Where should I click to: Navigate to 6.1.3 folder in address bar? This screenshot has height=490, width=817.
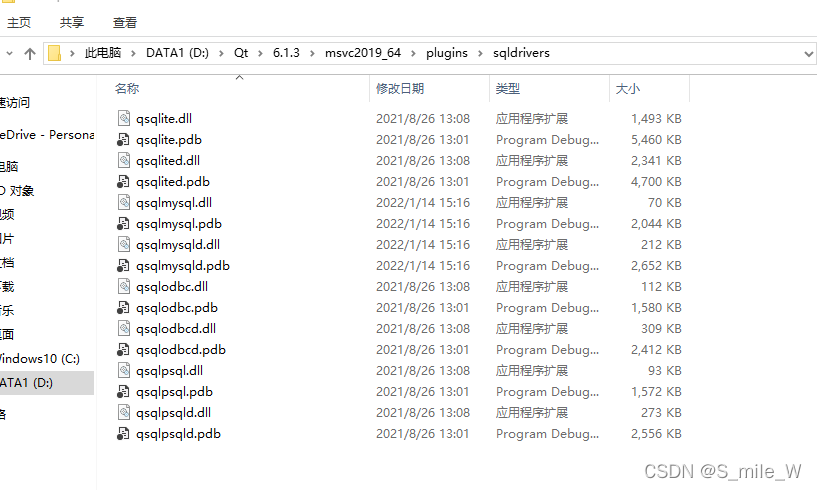[286, 53]
